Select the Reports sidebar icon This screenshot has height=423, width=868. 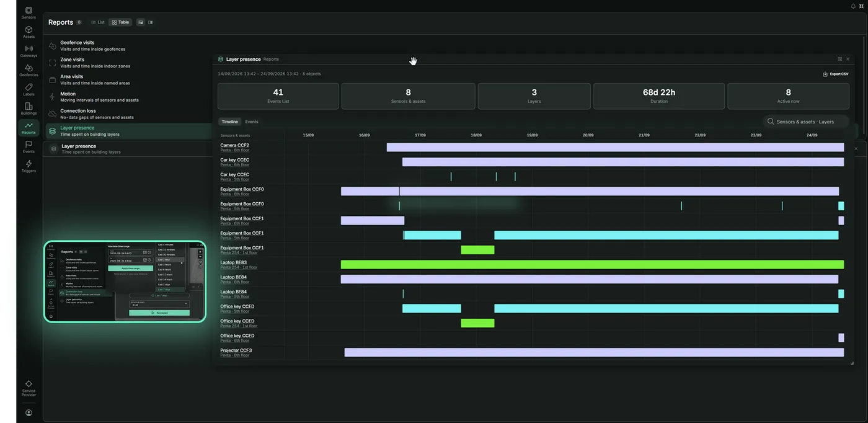click(x=29, y=128)
